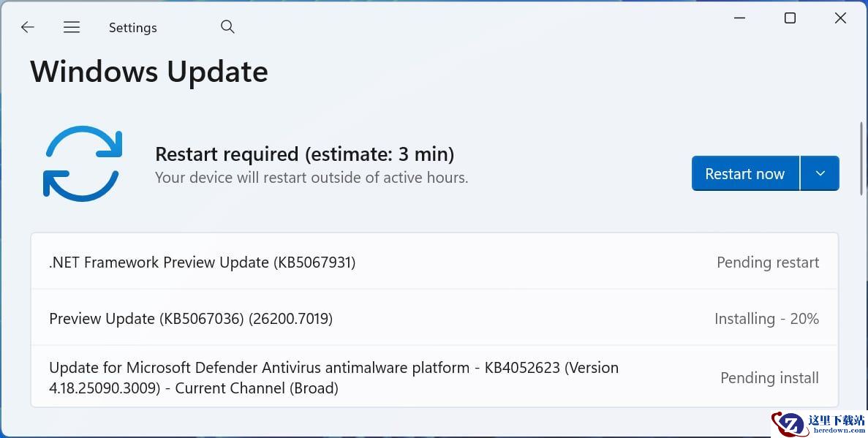
Task: Go back using the back arrow
Action: click(x=28, y=27)
